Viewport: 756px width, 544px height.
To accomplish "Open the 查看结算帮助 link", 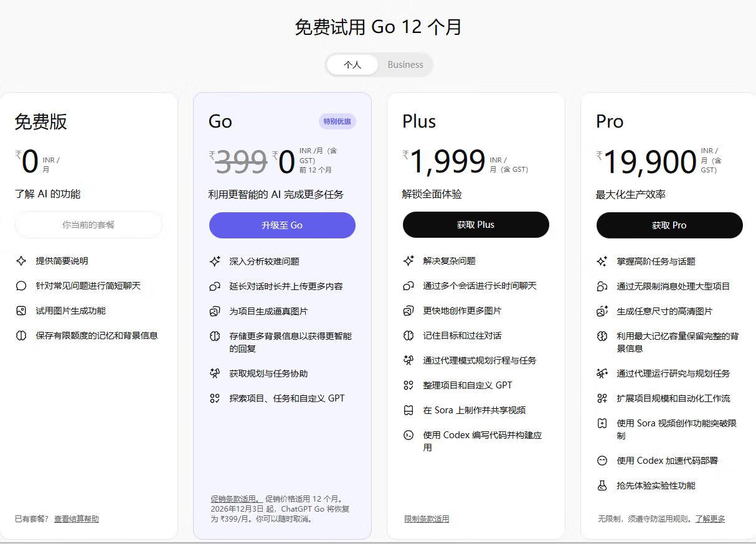I will tap(76, 518).
